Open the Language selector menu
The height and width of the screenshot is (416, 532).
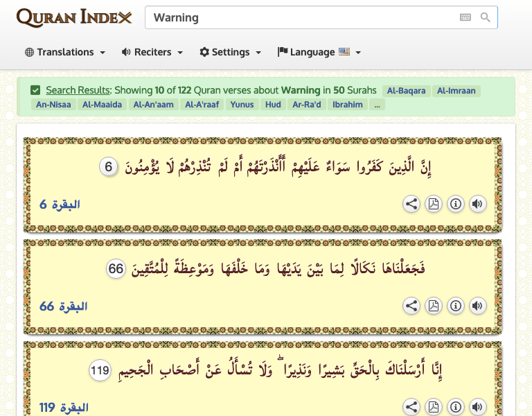[x=319, y=52]
